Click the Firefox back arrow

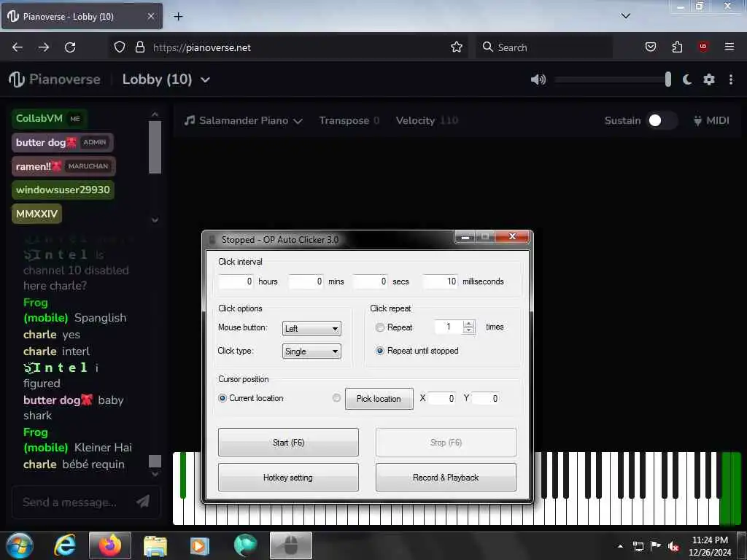pos(18,47)
